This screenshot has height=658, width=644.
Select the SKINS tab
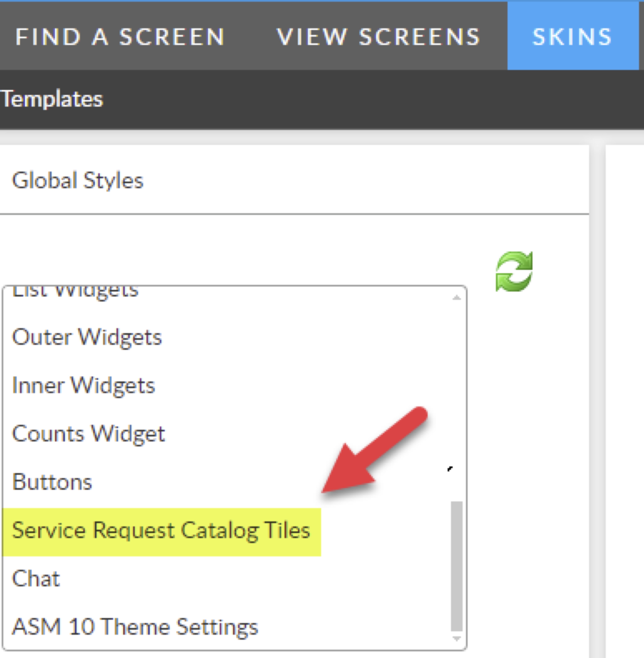click(x=572, y=37)
